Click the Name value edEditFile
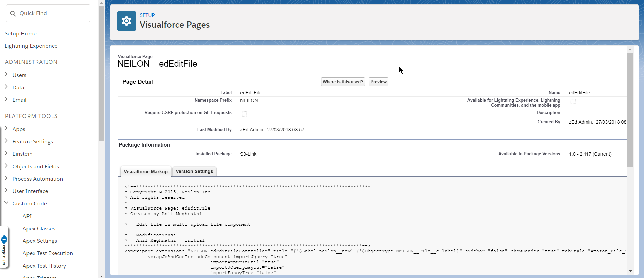The width and height of the screenshot is (644, 278). (x=579, y=93)
